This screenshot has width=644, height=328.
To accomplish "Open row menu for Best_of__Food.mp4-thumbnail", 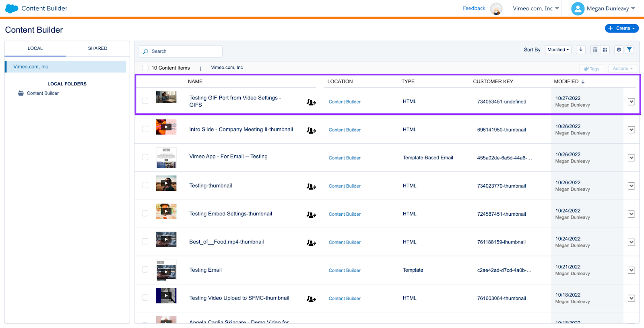I will click(x=632, y=242).
